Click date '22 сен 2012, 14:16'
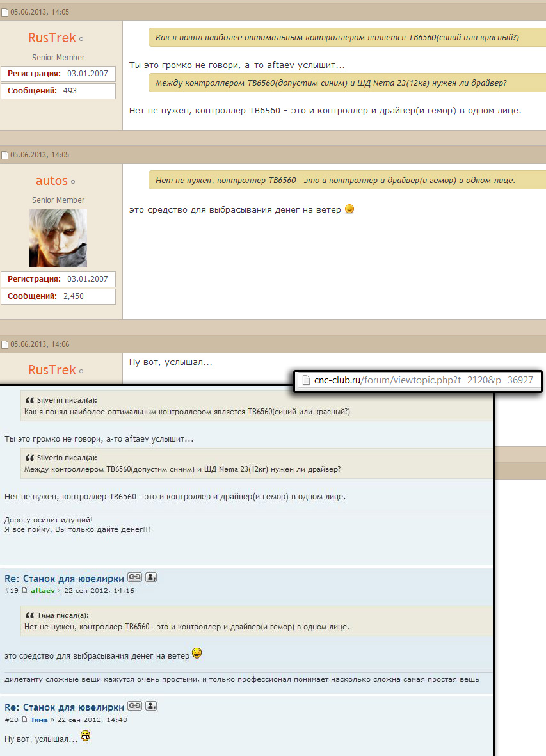546x756 pixels. pyautogui.click(x=99, y=591)
